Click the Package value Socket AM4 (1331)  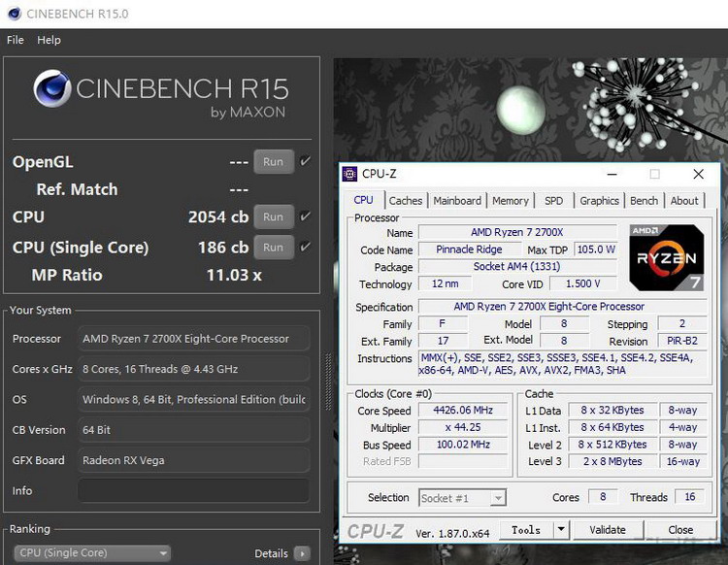517,267
